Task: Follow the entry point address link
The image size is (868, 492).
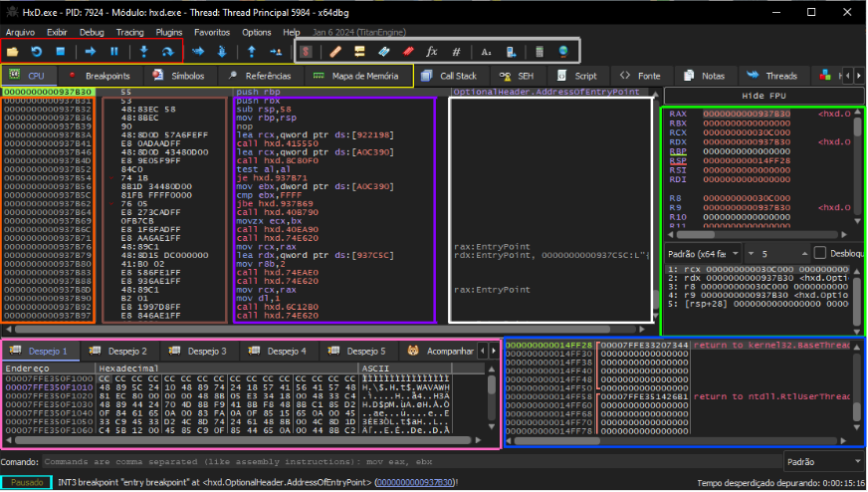Action: pos(414,482)
